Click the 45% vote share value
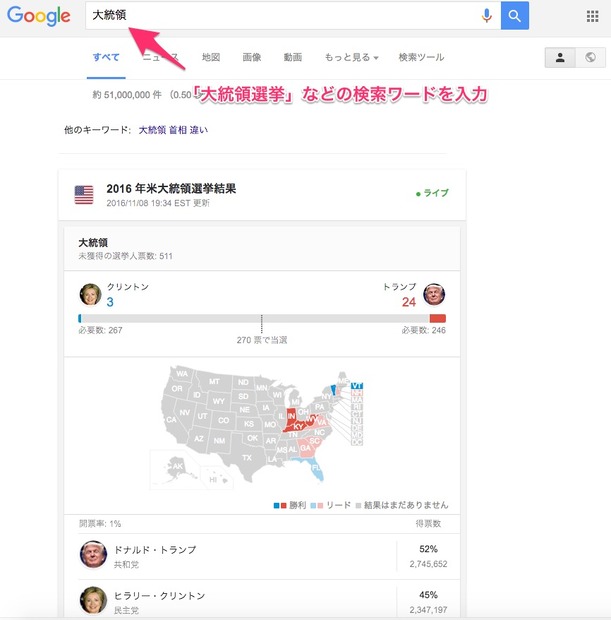Image resolution: width=611 pixels, height=620 pixels. tap(428, 595)
